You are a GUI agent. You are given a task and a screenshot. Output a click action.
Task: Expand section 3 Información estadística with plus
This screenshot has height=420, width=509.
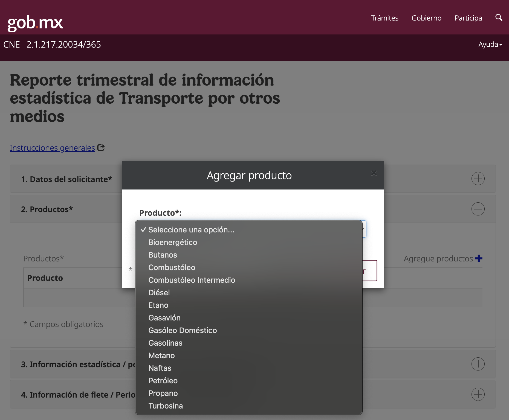[478, 364]
